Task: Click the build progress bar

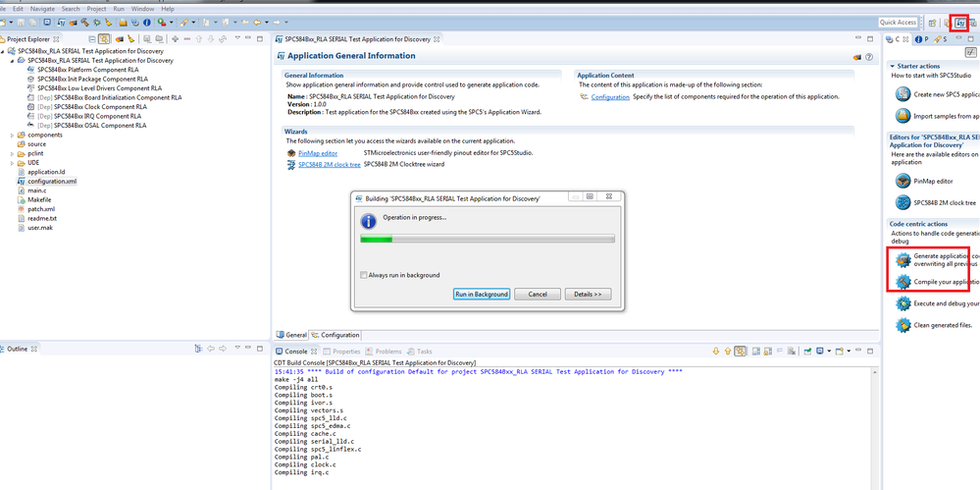Action: click(488, 239)
